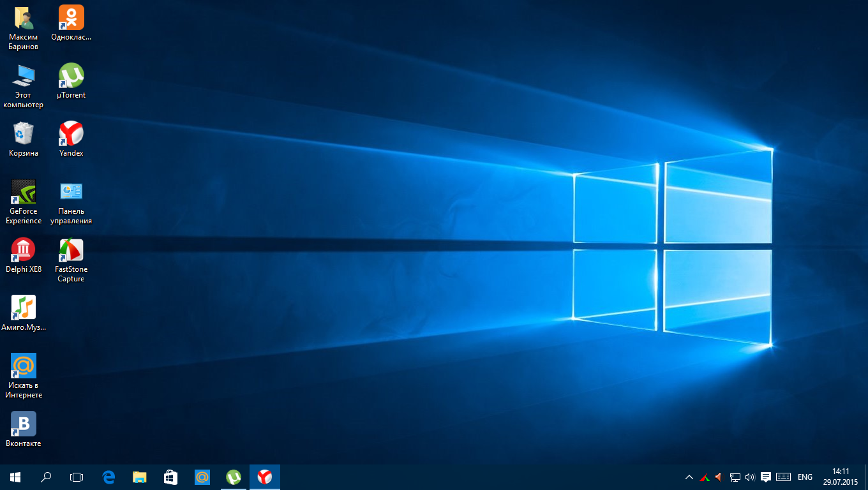Select the Yandex desktop shortcut
868x490 pixels.
pos(71,140)
